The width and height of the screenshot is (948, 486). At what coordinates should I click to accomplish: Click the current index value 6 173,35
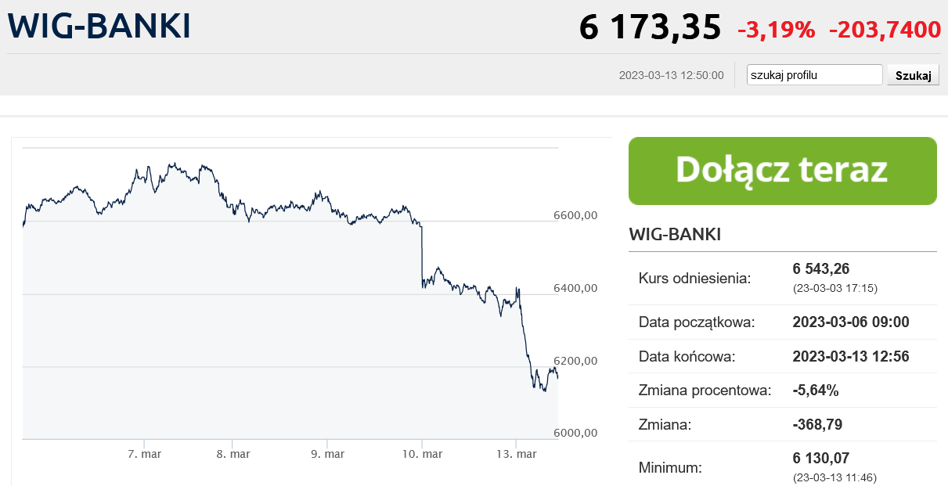650,28
